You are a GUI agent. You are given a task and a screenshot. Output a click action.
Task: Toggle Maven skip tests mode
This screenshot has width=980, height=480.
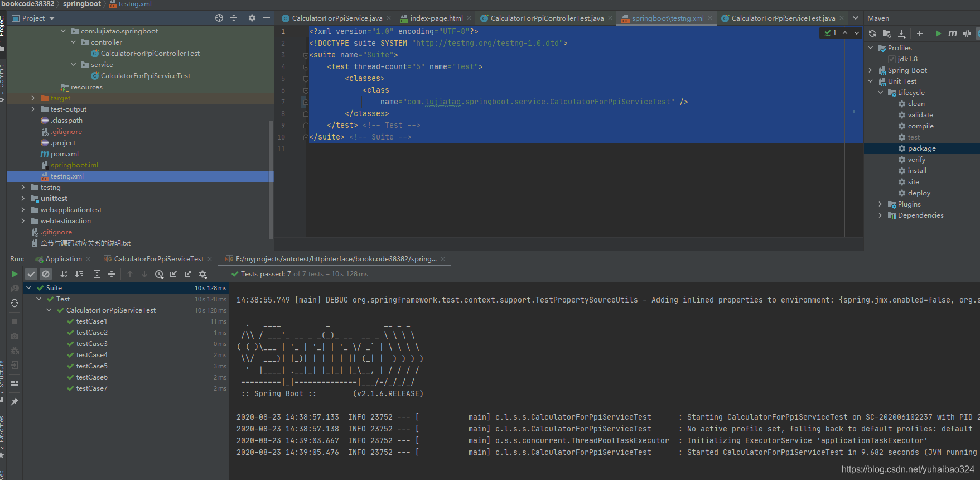967,33
